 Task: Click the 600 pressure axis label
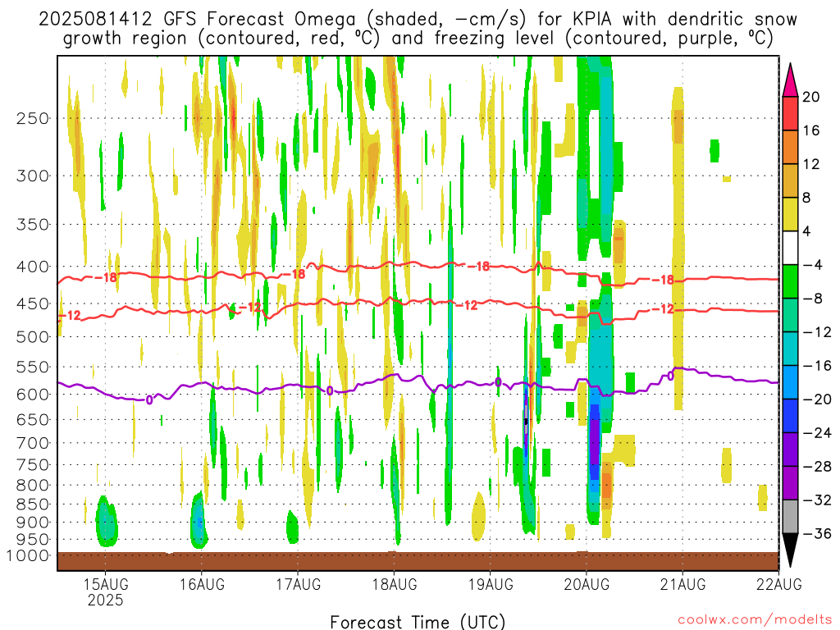point(33,395)
